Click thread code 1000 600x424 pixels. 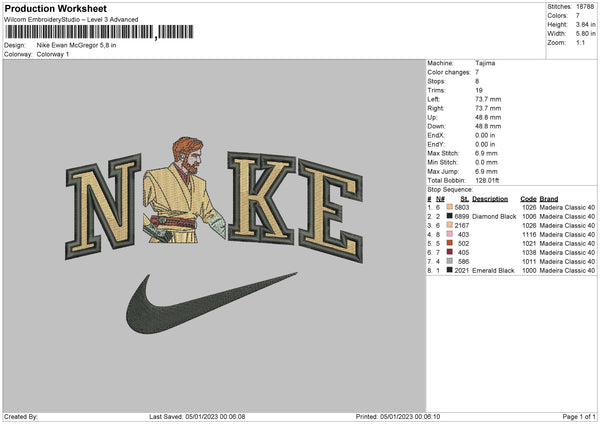pos(529,271)
